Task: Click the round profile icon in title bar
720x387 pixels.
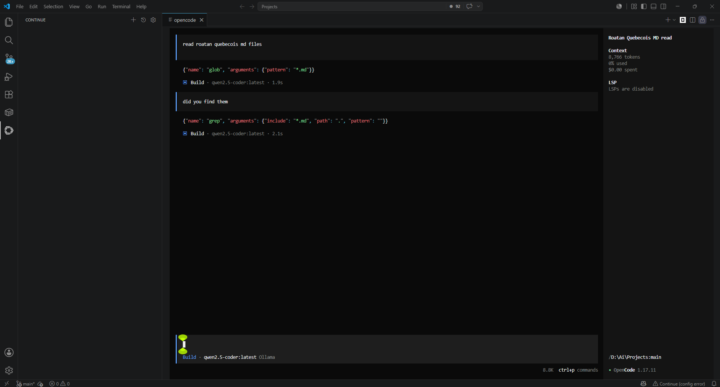Action: [x=619, y=6]
